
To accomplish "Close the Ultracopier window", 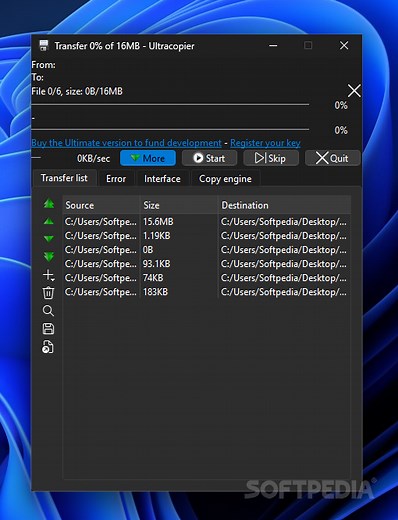I will [x=344, y=46].
